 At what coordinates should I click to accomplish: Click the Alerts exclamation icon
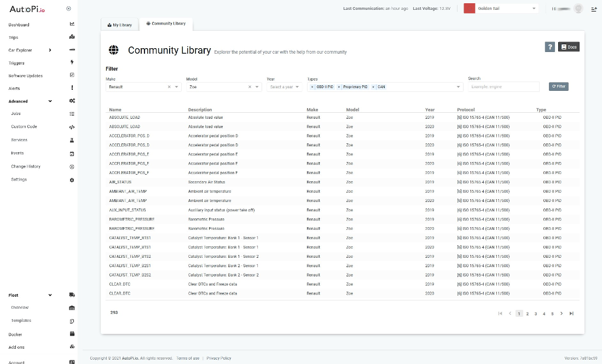tap(72, 88)
